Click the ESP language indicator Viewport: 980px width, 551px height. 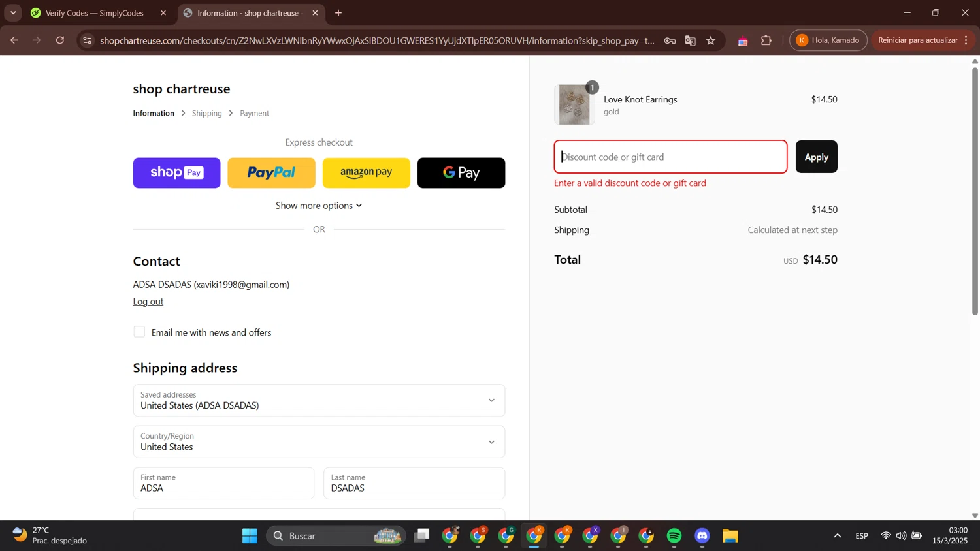point(862,536)
